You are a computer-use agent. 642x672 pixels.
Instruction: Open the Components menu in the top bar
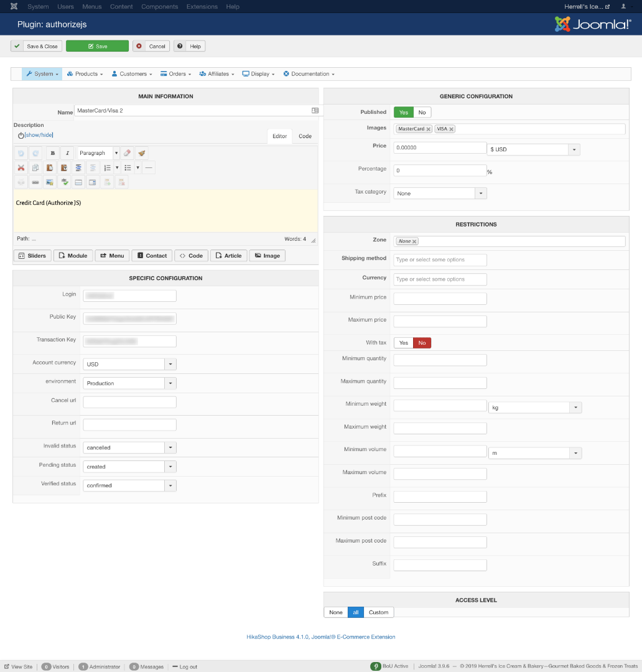(159, 6)
